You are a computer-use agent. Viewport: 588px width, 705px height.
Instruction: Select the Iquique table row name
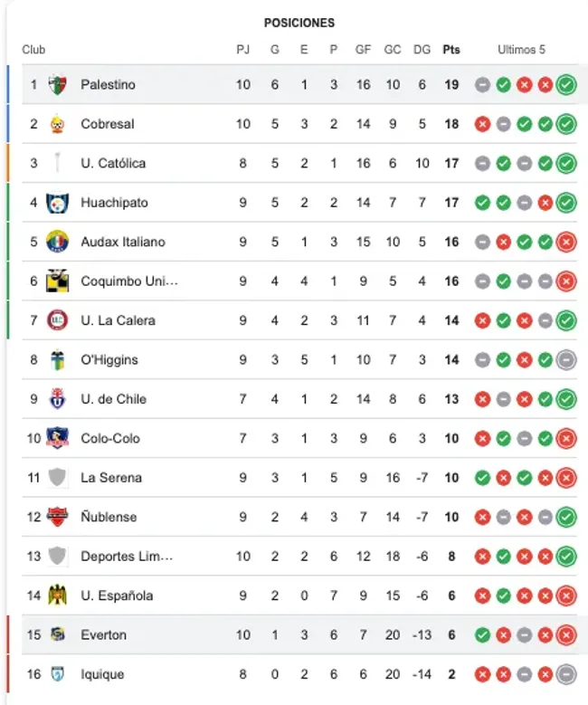coord(102,674)
